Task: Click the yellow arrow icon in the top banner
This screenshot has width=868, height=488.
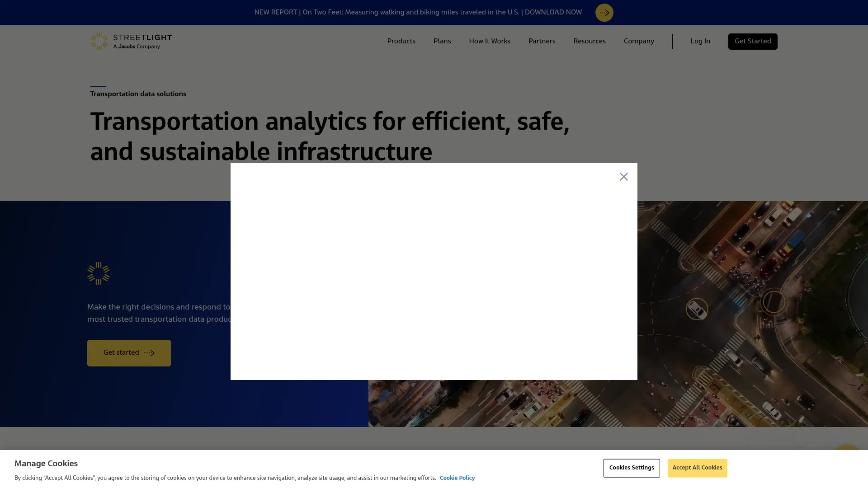Action: 604,13
